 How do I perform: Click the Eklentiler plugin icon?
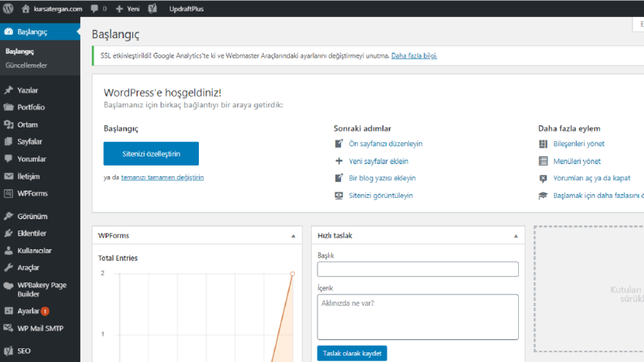pyautogui.click(x=9, y=233)
